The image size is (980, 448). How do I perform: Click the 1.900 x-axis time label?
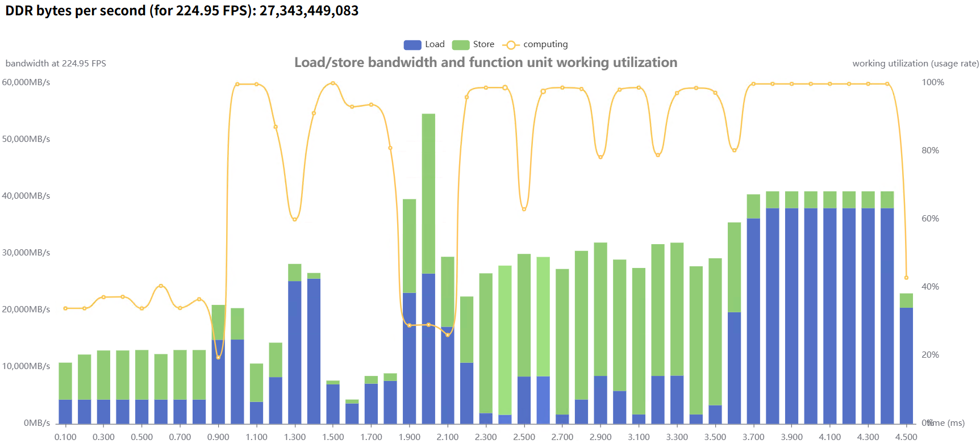pyautogui.click(x=409, y=437)
